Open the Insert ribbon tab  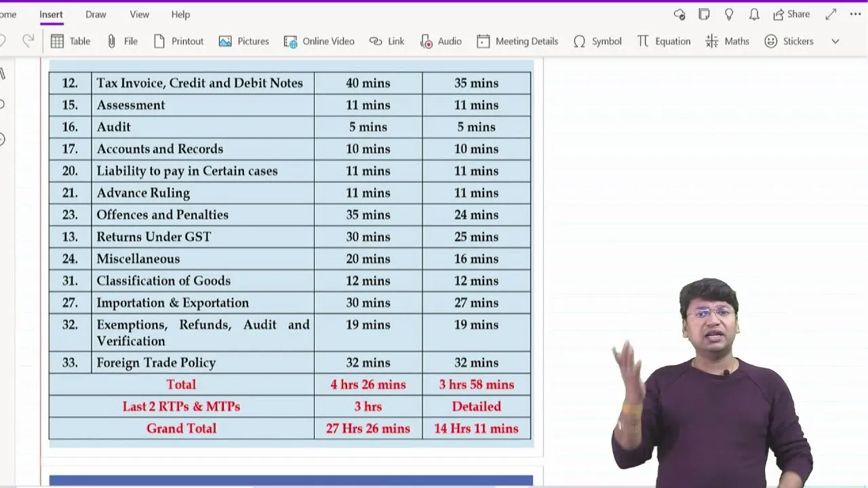[x=51, y=14]
